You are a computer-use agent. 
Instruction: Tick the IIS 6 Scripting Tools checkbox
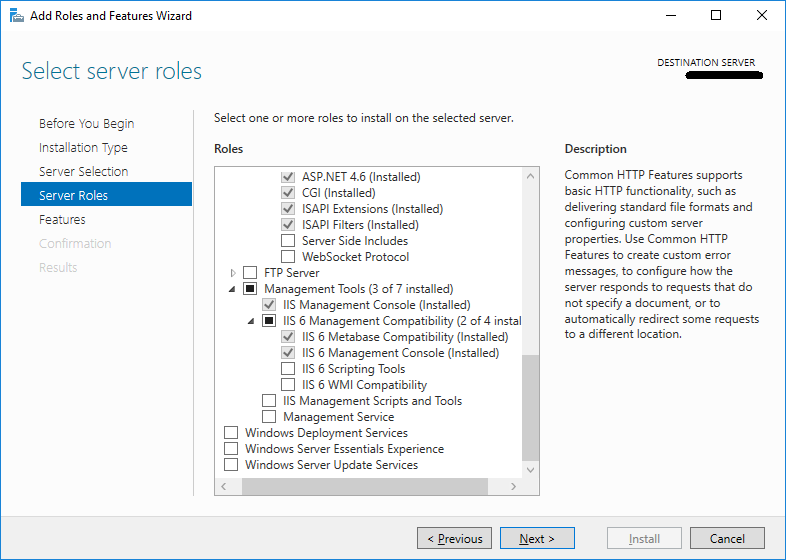point(288,369)
